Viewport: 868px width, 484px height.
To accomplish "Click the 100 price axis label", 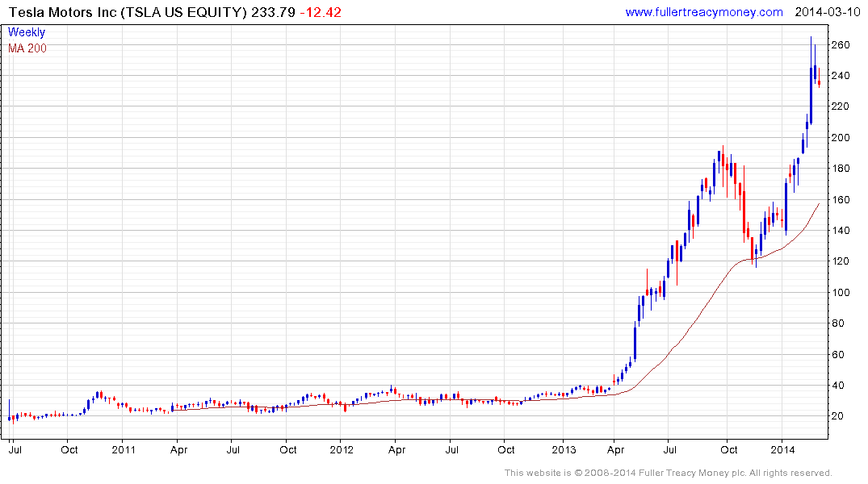I will pyautogui.click(x=841, y=293).
